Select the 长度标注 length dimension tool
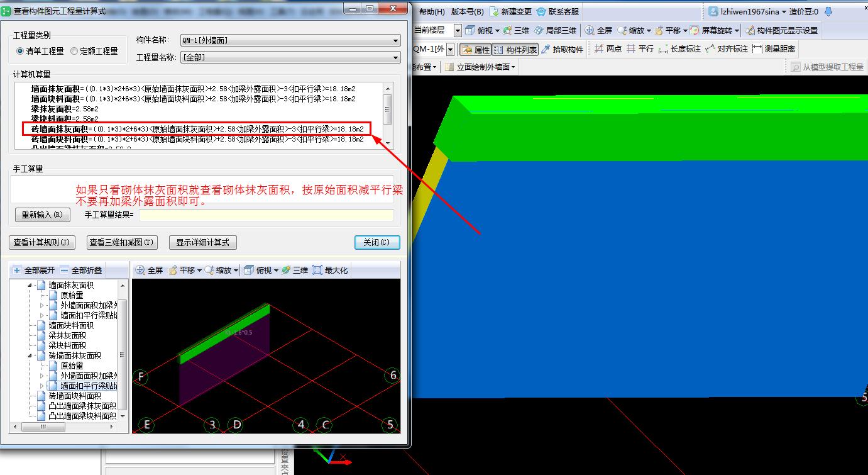Viewport: 868px width, 475px height. [x=679, y=49]
